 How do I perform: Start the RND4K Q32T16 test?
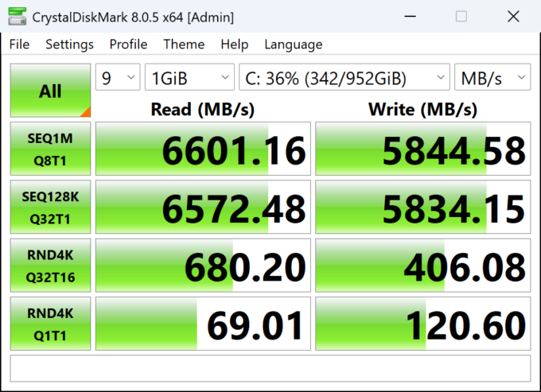tap(50, 265)
